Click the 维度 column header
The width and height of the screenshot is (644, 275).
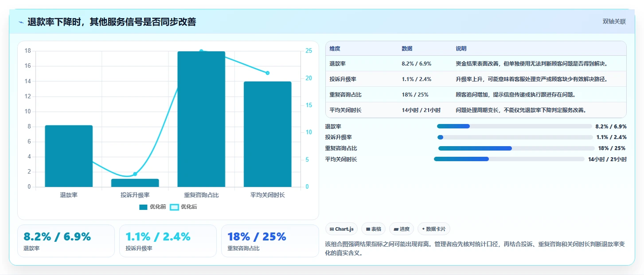(335, 49)
